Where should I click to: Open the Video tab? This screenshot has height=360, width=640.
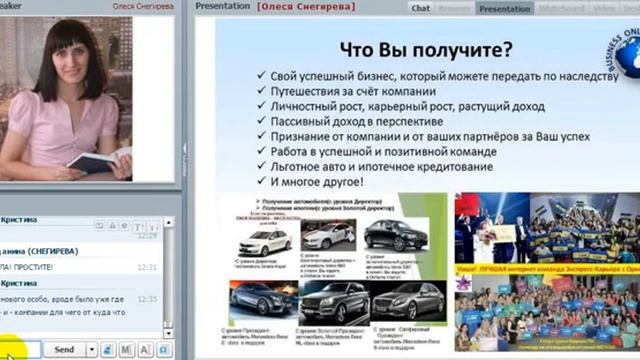[604, 9]
